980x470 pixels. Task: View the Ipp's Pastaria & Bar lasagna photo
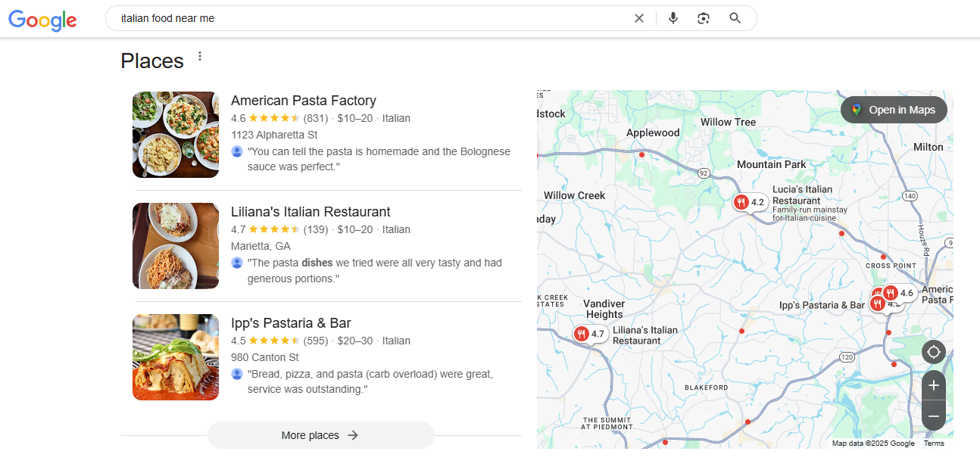176,357
